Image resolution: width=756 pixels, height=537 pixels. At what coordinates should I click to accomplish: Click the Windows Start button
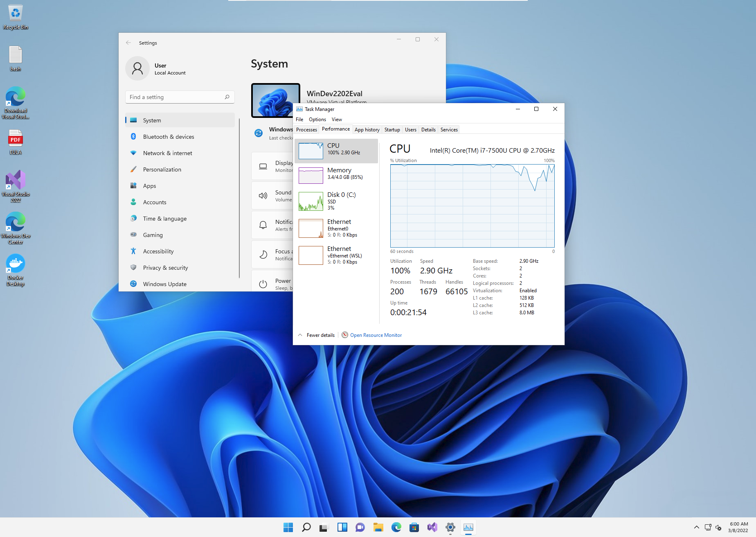[288, 527]
